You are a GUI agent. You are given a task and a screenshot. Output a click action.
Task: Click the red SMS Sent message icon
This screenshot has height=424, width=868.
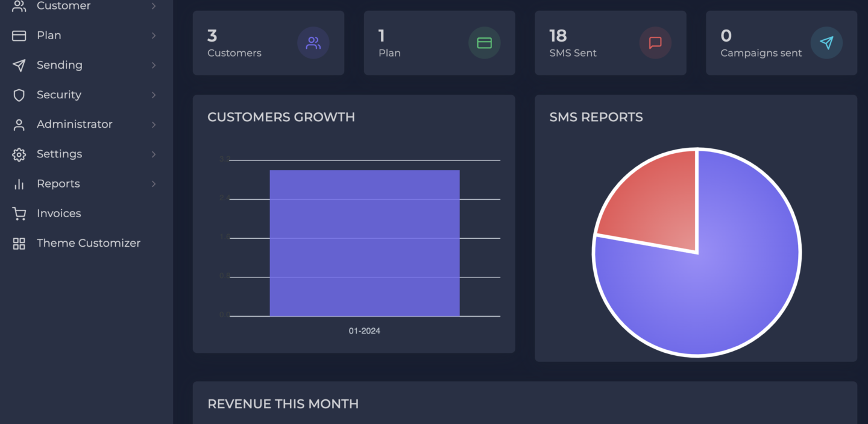[655, 43]
